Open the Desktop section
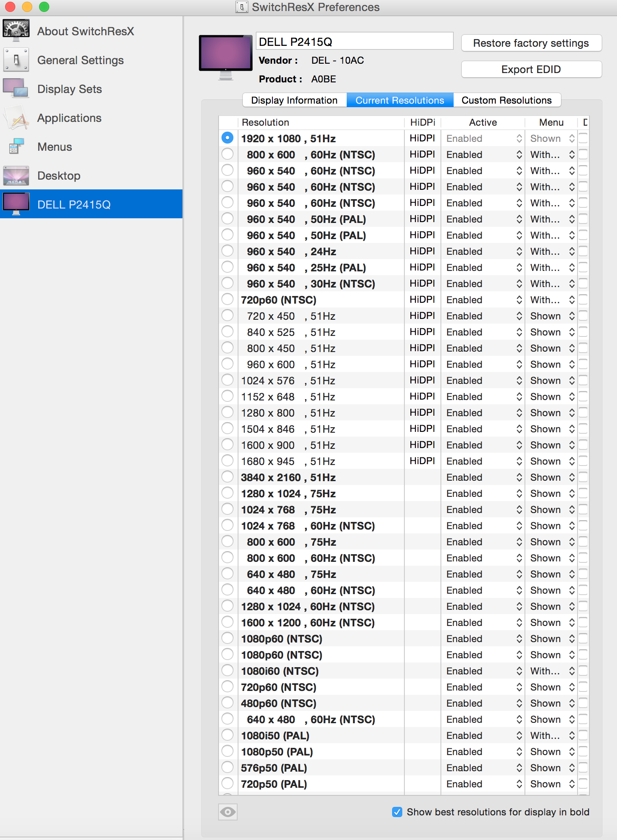 click(x=91, y=175)
